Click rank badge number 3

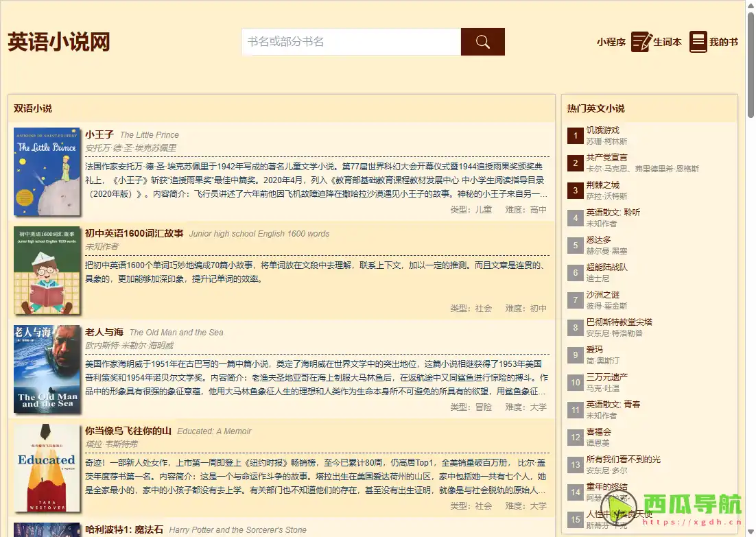pos(575,191)
